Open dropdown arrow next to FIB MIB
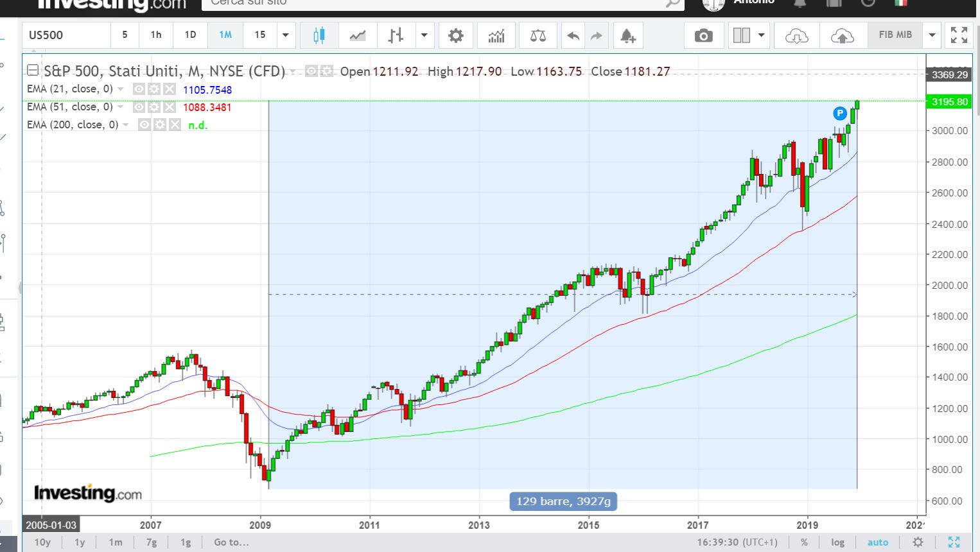Screen dimensions: 980x552 pos(932,35)
